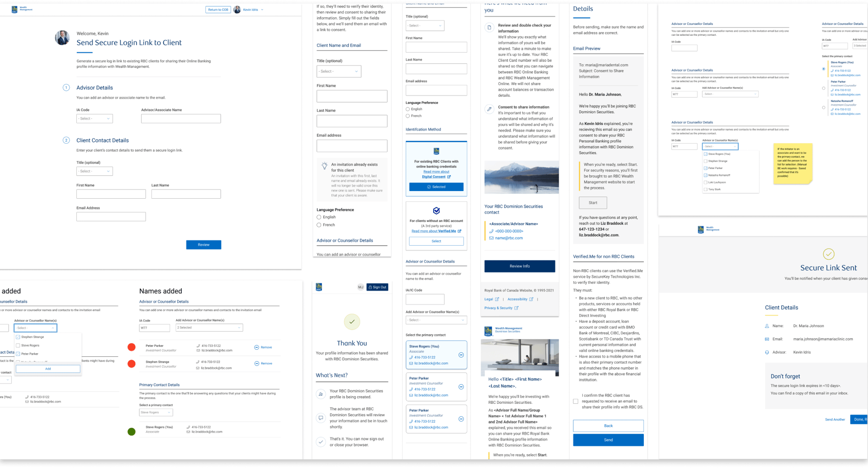Collapse the Select dropdown above the Loki Laufeyson list

click(720, 147)
